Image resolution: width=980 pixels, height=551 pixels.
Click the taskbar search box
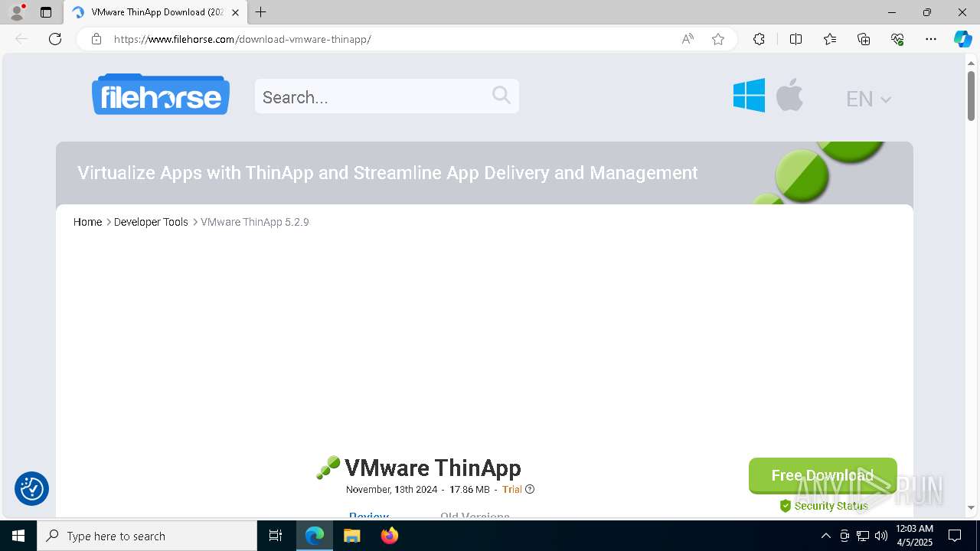[147, 536]
